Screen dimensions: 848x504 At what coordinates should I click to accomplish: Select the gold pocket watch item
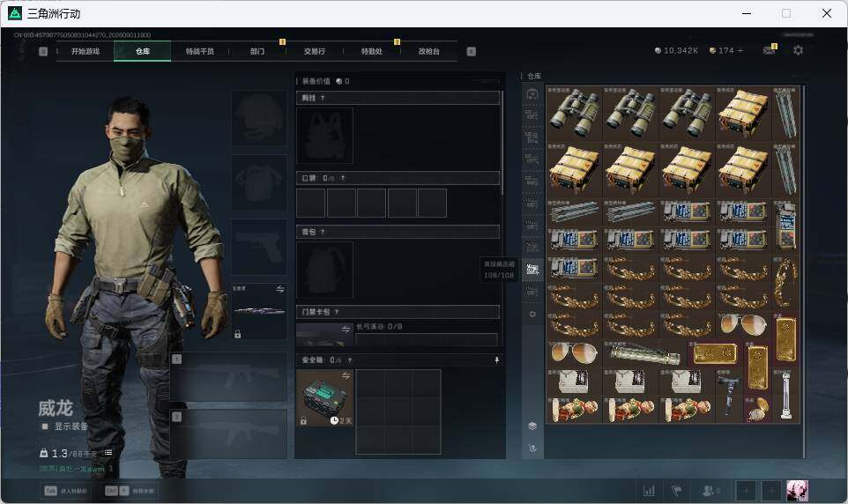click(757, 410)
